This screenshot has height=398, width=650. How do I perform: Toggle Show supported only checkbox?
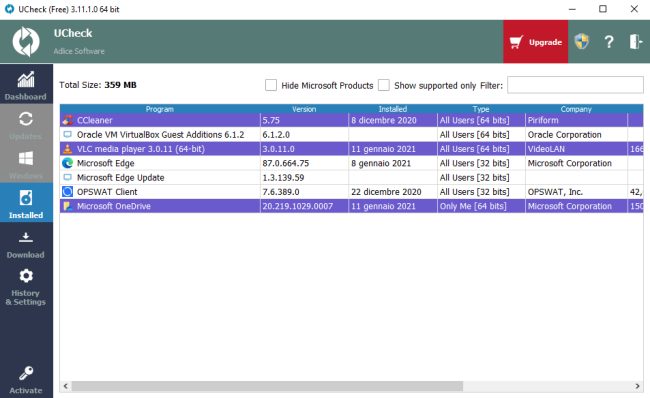tap(384, 85)
